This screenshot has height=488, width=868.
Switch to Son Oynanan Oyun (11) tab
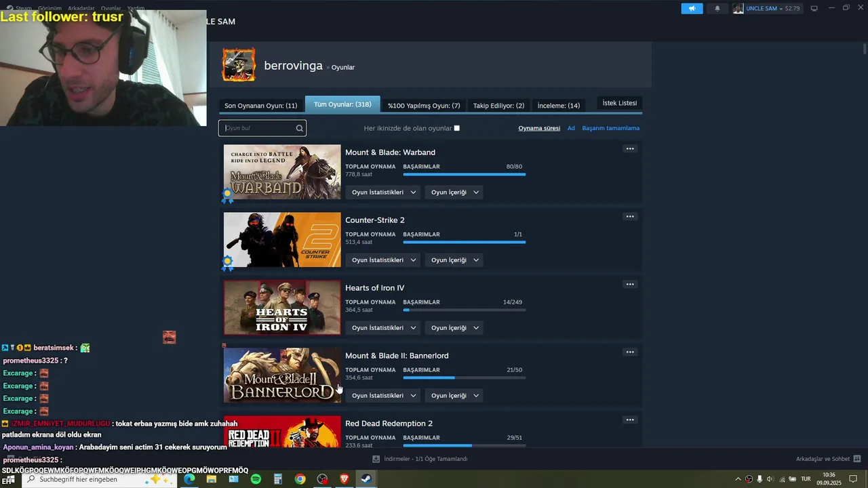[x=261, y=106]
